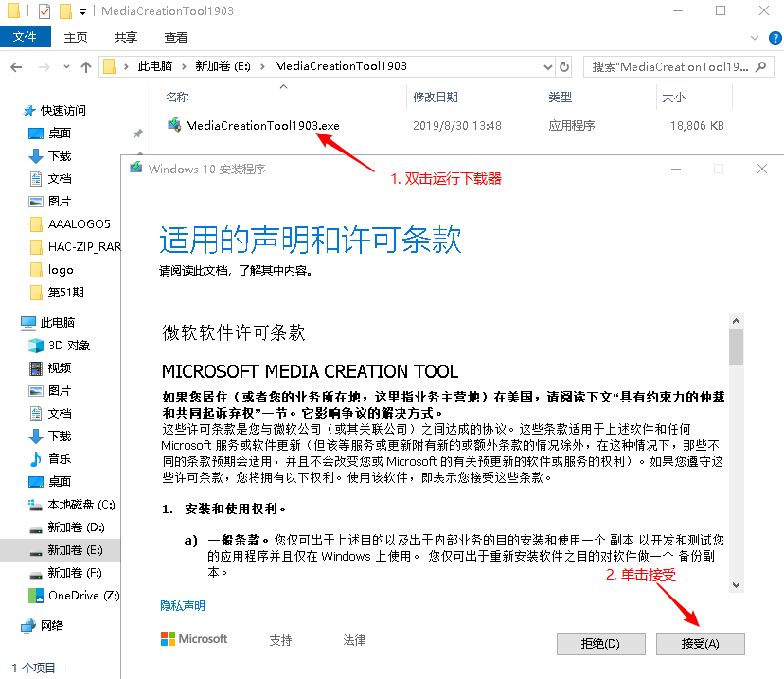Click the Microsoft logo in the installer
The image size is (784, 679).
click(x=194, y=639)
